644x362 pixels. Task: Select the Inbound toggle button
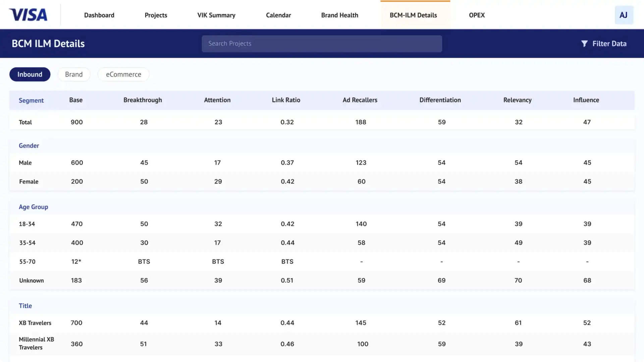(30, 74)
